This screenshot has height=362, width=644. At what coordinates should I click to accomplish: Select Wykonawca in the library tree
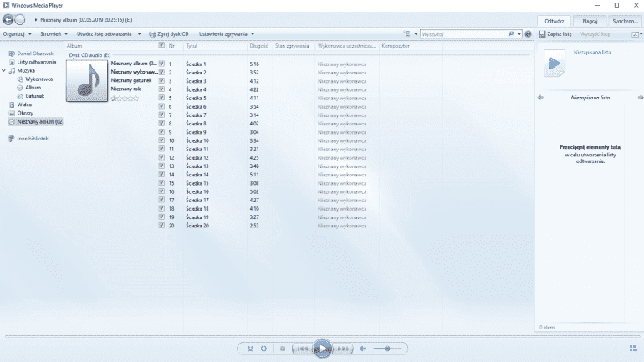point(39,79)
